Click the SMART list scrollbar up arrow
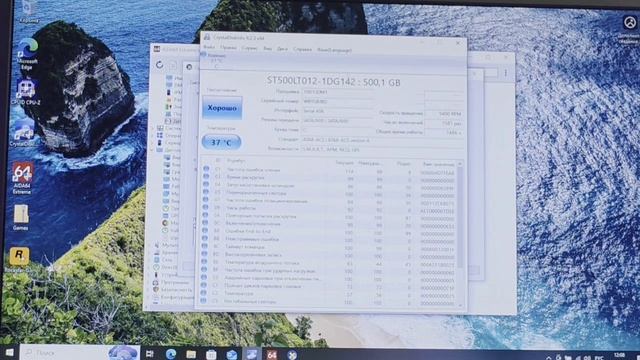This screenshot has height=360, width=640. pyautogui.click(x=460, y=164)
